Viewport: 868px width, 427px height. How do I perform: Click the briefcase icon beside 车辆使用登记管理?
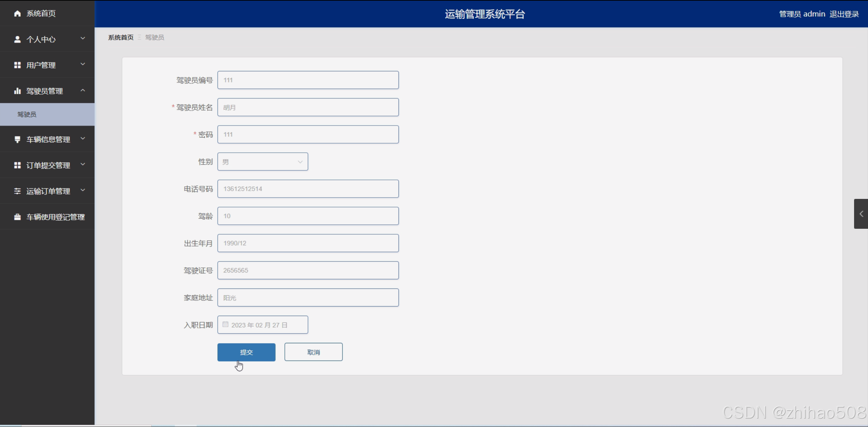[17, 217]
